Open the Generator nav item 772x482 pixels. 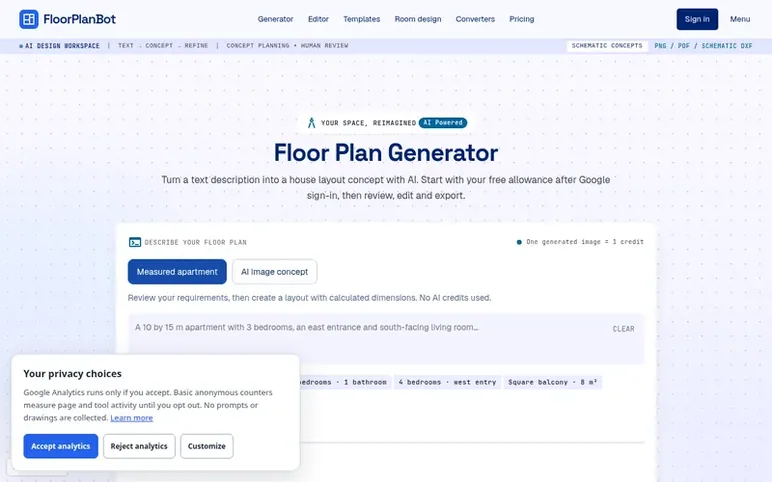[x=275, y=19]
